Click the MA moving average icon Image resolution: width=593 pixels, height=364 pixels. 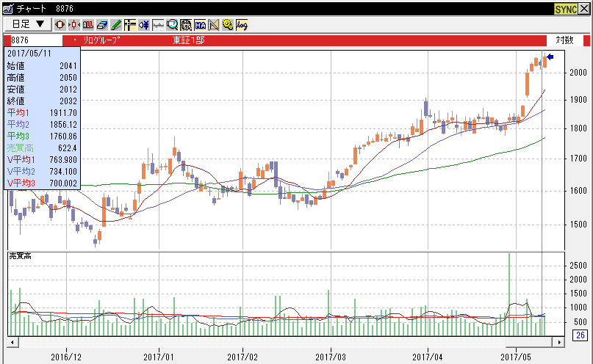click(200, 24)
